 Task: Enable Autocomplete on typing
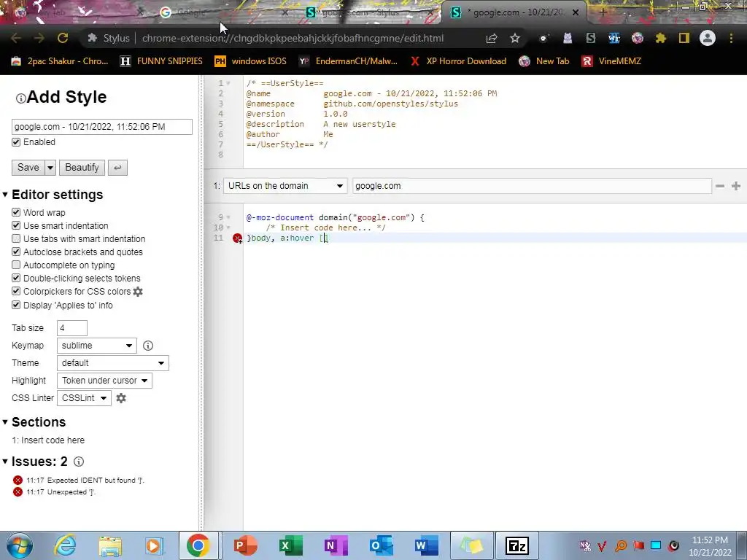(x=16, y=265)
